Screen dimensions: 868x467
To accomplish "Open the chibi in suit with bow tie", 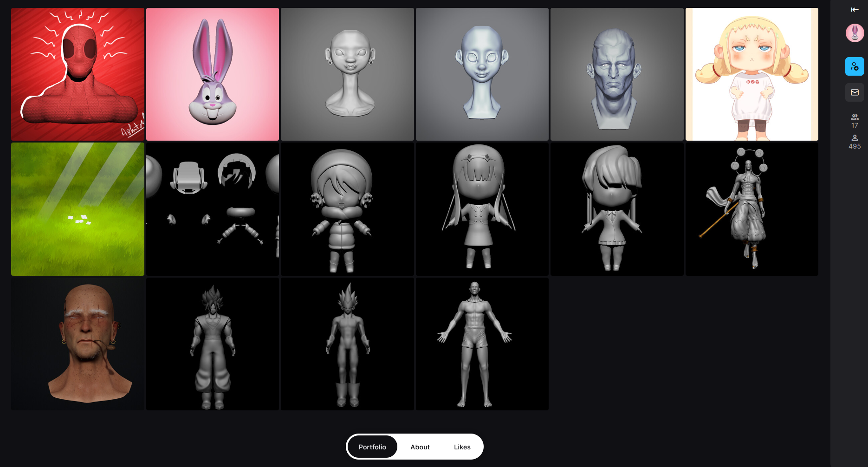I will [x=617, y=209].
